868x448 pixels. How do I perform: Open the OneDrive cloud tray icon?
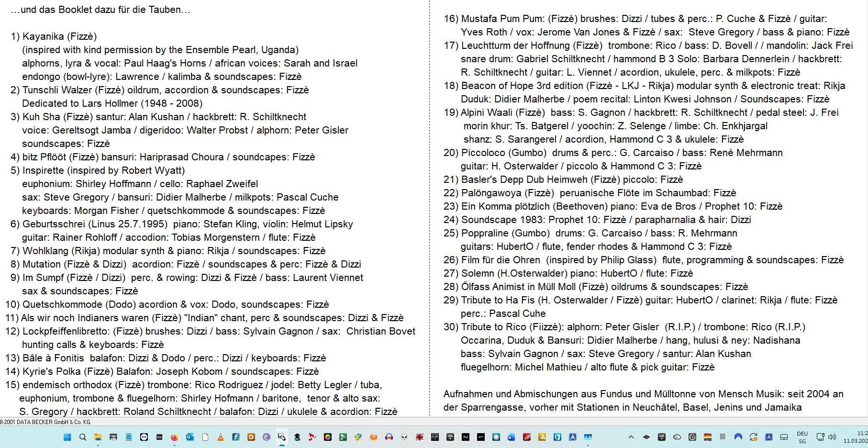pyautogui.click(x=677, y=437)
